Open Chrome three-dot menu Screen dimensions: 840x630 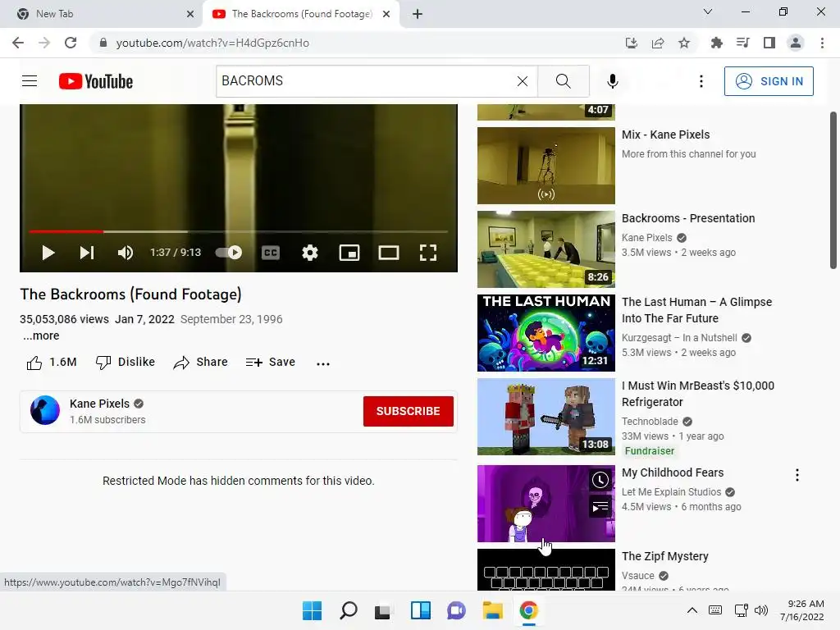click(x=822, y=43)
